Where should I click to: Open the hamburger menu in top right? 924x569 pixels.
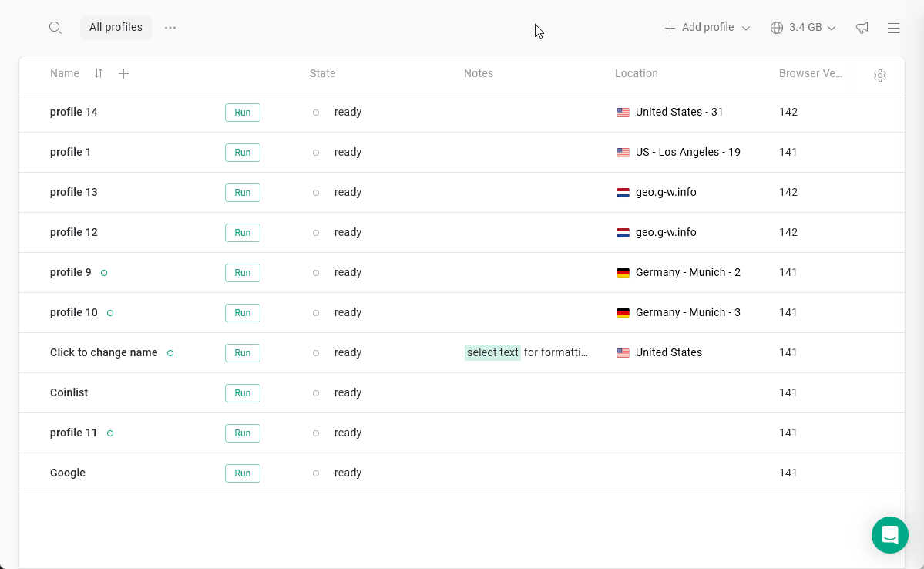[x=893, y=28]
